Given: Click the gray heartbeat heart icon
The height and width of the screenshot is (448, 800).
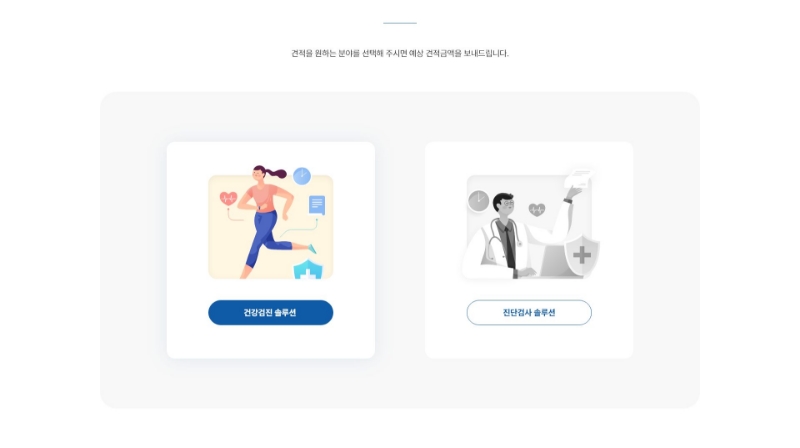Looking at the screenshot, I should [536, 209].
